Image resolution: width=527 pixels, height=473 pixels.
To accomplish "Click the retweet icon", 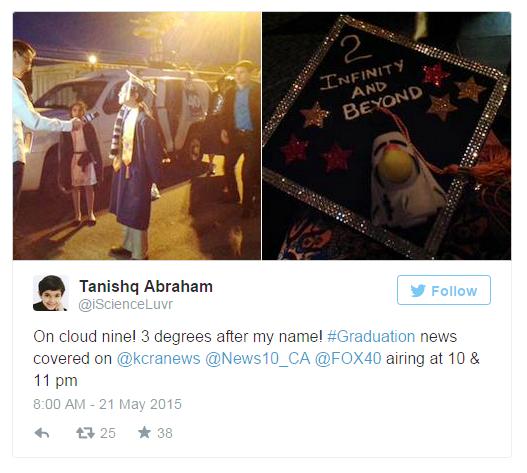I will click(x=85, y=433).
